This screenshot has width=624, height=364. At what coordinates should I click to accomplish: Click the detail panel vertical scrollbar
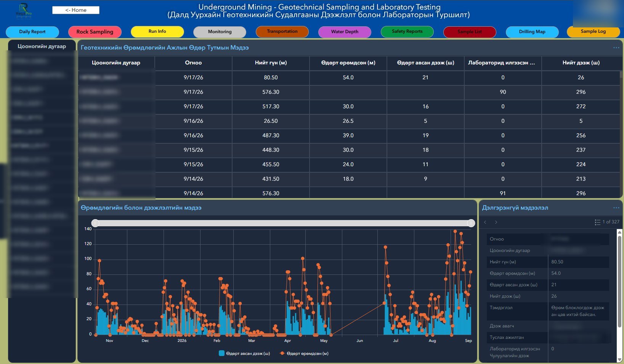[x=619, y=281]
